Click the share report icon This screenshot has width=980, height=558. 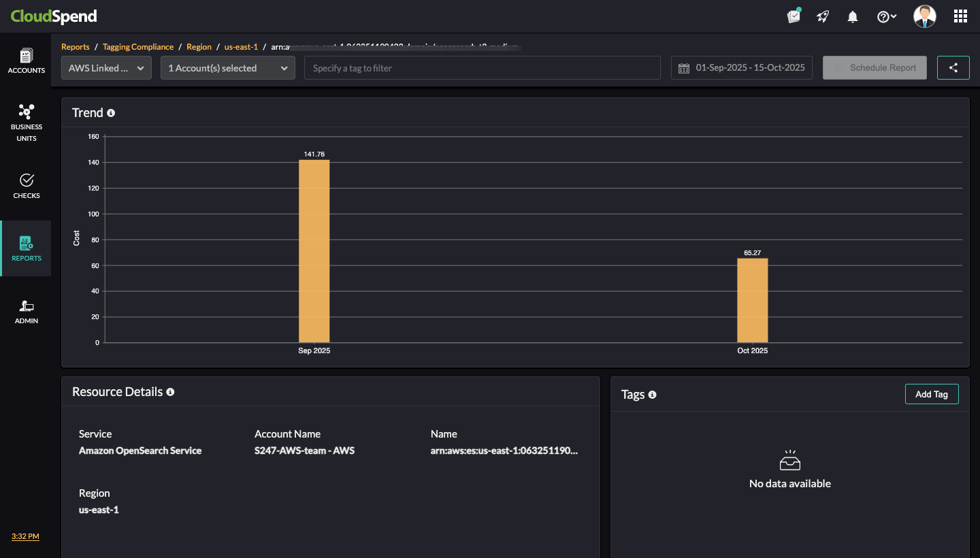(953, 67)
